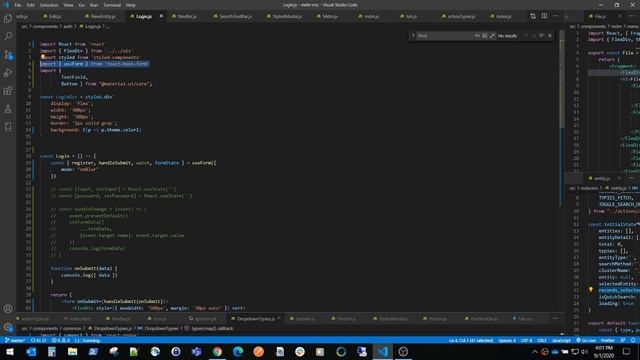
Task: Open the View menu
Action: [68, 5]
